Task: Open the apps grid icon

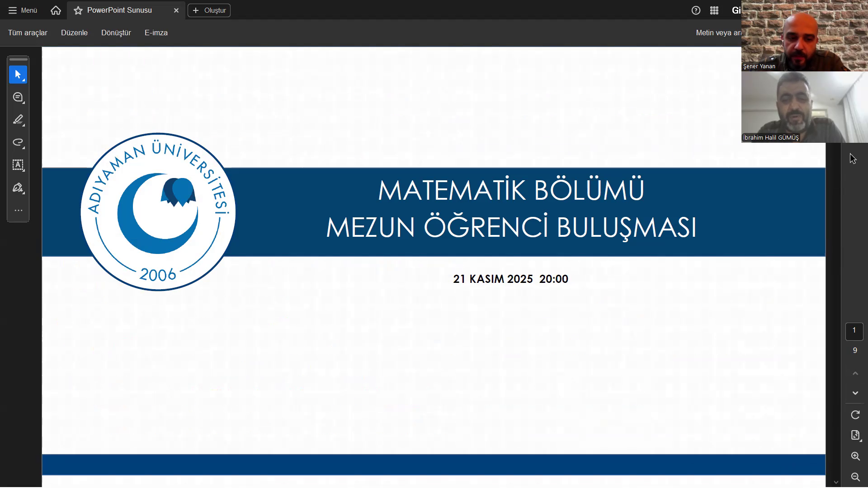Action: point(714,10)
